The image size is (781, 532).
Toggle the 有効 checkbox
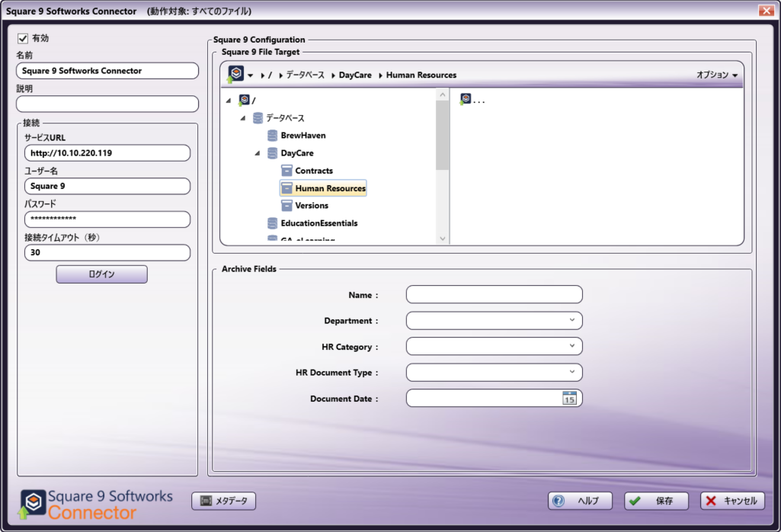[x=23, y=38]
